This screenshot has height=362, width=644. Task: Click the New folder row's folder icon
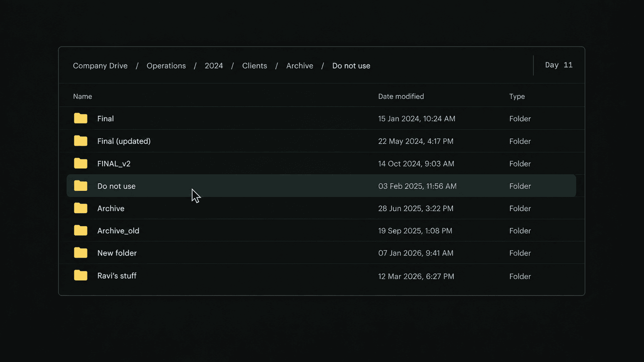coord(80,253)
